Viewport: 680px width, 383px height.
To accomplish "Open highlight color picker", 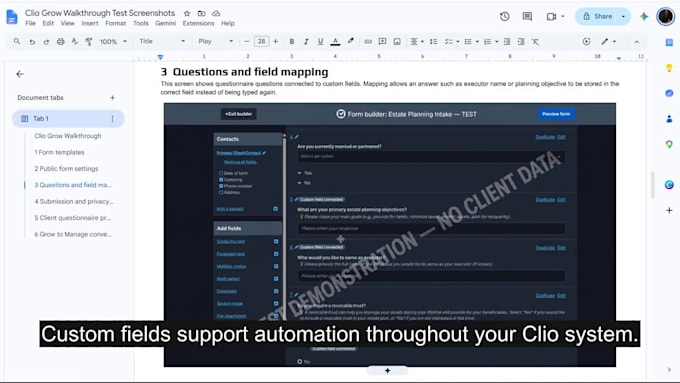I will [350, 42].
